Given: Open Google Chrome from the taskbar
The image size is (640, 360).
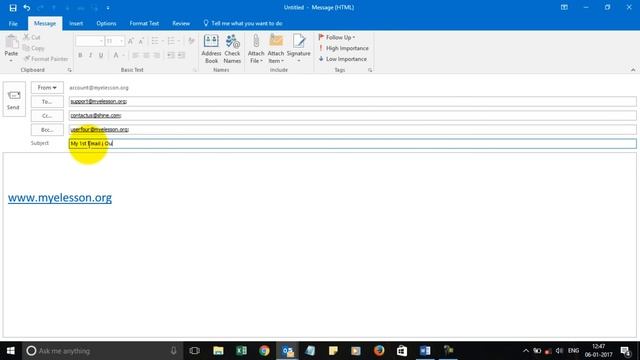Looking at the screenshot, I should (x=264, y=351).
